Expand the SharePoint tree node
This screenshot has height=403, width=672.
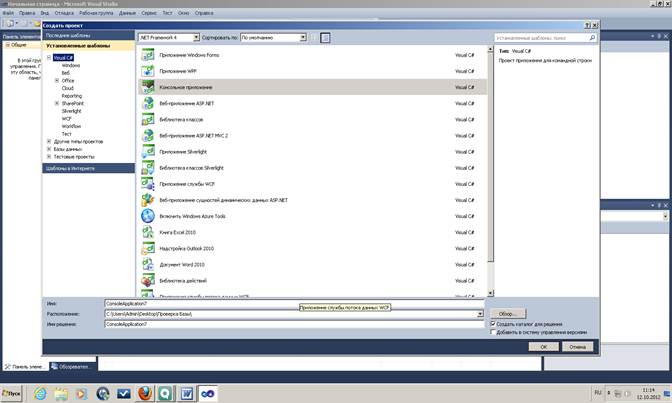[x=57, y=103]
